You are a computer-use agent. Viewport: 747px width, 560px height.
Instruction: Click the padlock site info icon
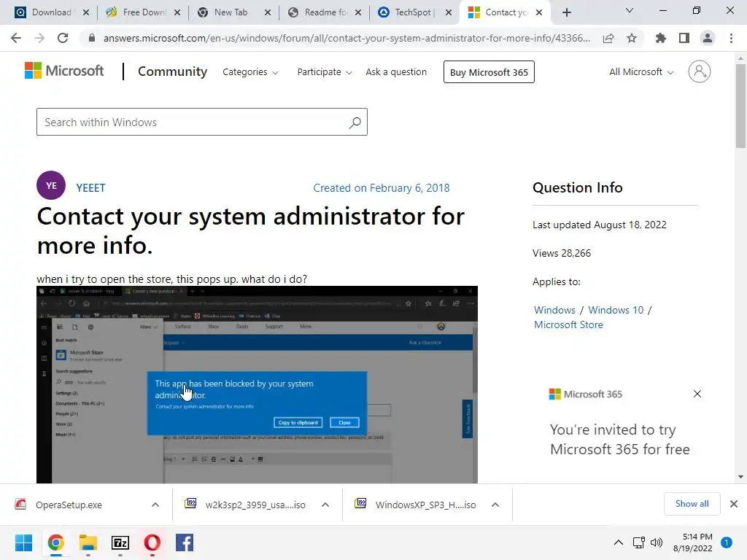click(92, 38)
